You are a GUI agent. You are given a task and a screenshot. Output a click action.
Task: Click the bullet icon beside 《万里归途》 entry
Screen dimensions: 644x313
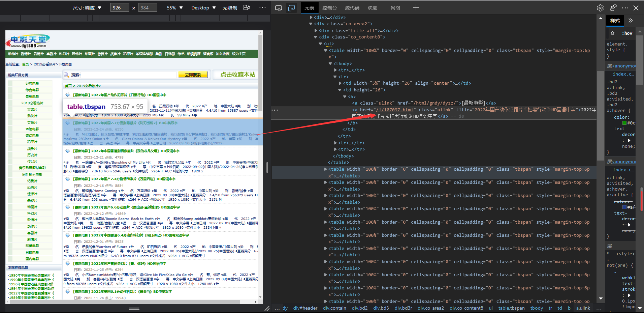pos(67,179)
